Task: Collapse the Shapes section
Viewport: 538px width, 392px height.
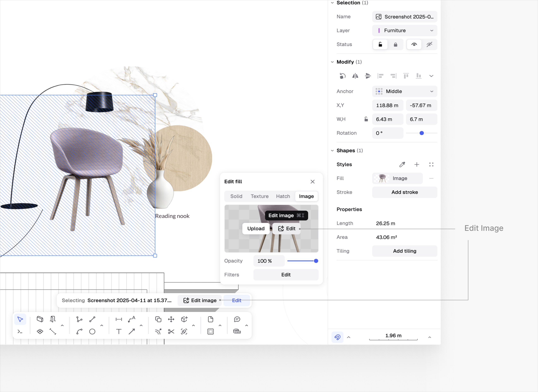Action: tap(332, 151)
